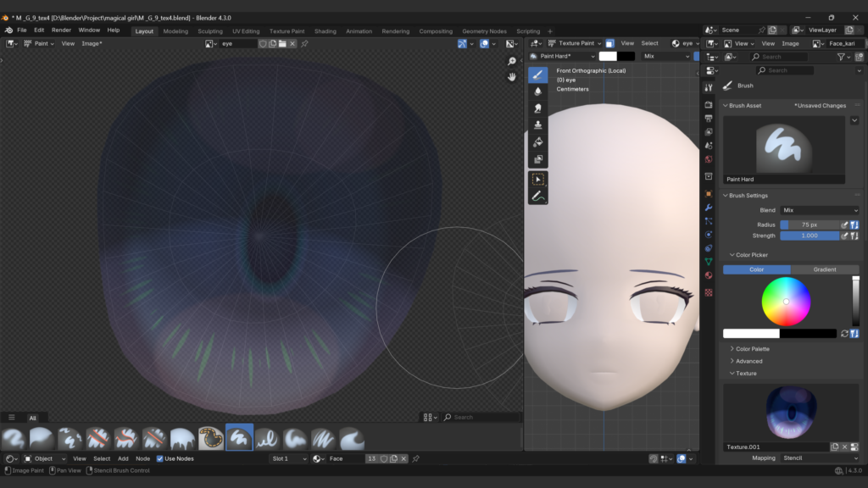Viewport: 868px width, 488px height.
Task: Select the Mask tool in viewport toolbar
Action: [537, 158]
